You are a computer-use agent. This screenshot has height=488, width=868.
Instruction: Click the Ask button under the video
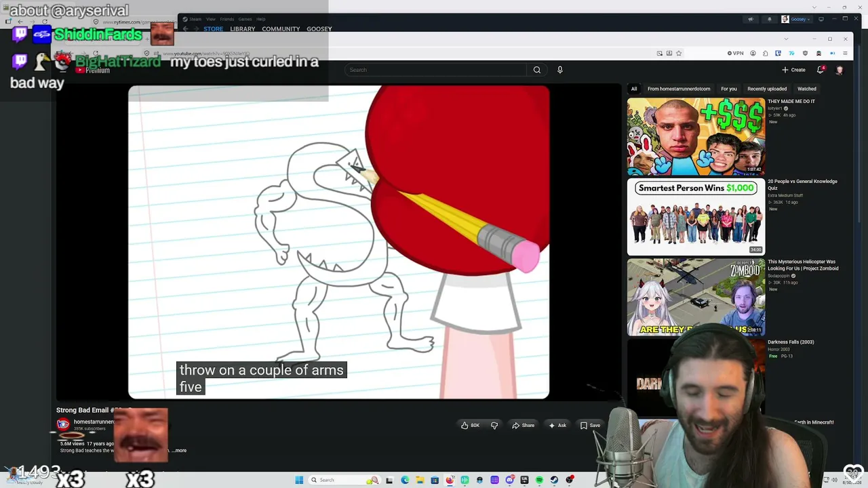[x=557, y=426]
